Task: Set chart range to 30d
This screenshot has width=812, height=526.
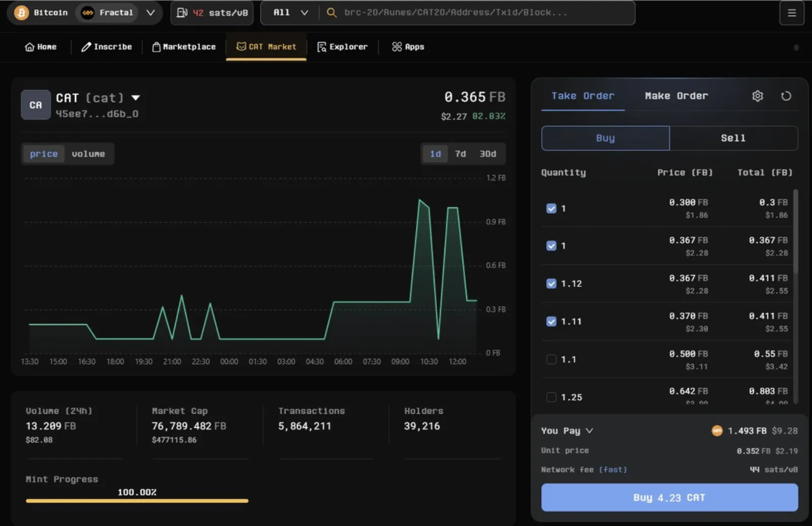Action: pos(488,154)
